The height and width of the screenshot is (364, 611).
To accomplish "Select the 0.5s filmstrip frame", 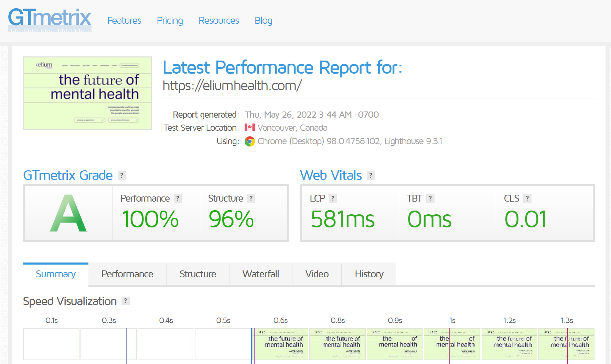I will pos(223,344).
